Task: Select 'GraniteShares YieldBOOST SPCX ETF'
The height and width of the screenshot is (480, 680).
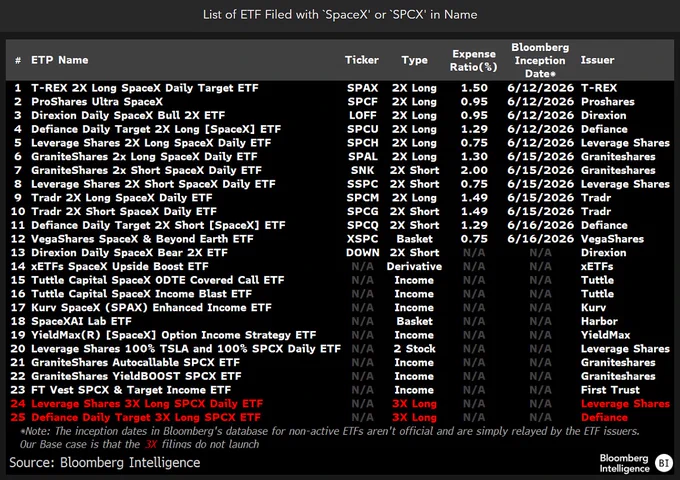Action: tap(136, 376)
